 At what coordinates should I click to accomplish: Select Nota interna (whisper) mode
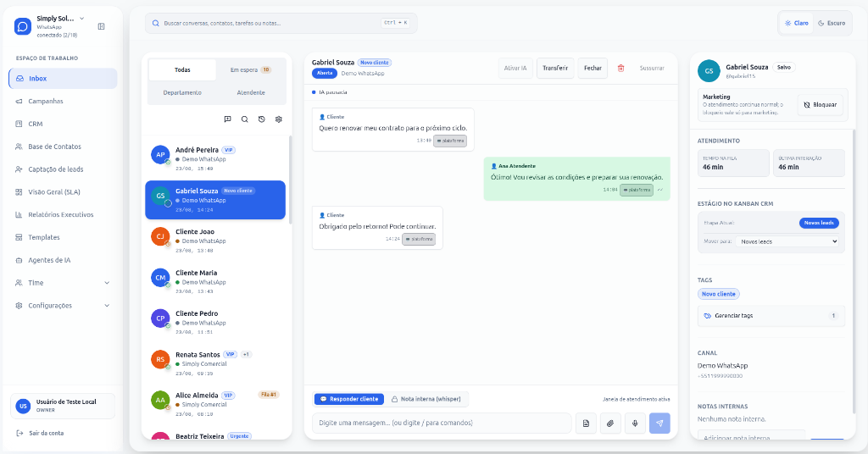426,399
